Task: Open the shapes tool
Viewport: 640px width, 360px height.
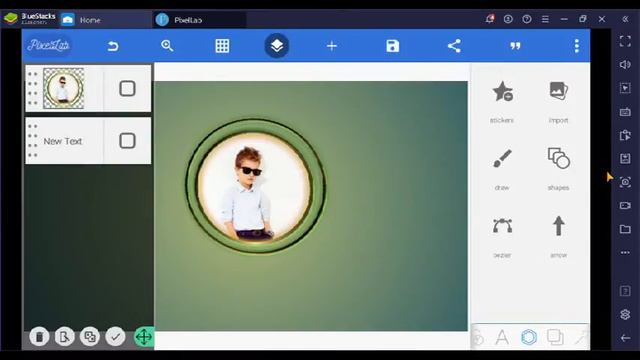Action: click(x=558, y=158)
